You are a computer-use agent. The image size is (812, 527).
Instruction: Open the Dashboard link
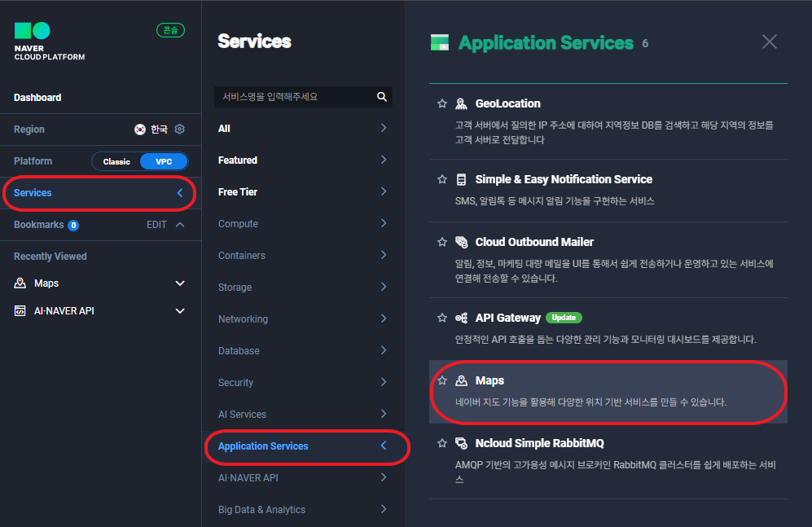(x=37, y=98)
